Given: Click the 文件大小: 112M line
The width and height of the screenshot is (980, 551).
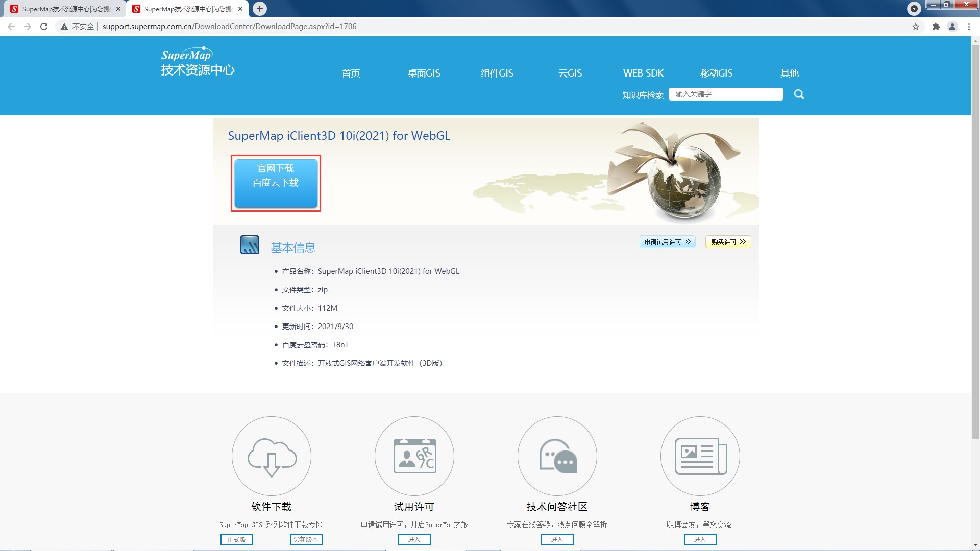Looking at the screenshot, I should pyautogui.click(x=309, y=308).
